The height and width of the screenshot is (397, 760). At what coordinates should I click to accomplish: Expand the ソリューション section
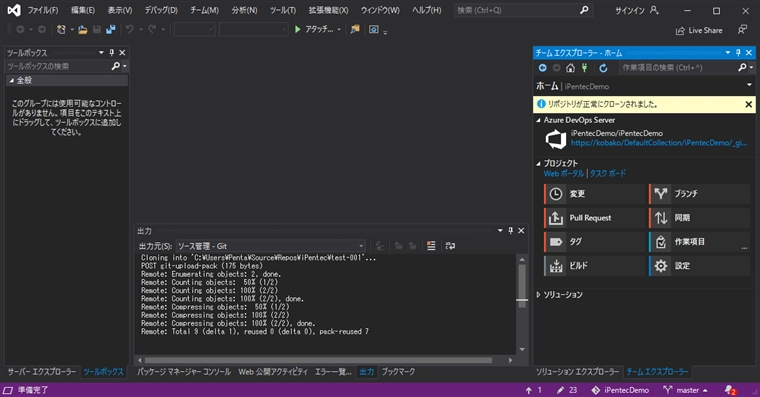[x=538, y=295]
